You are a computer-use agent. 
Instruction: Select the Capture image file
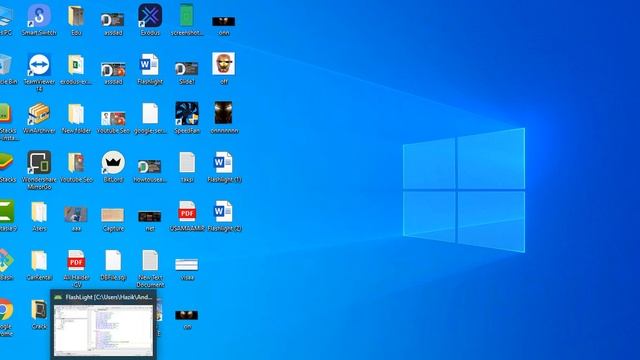(113, 215)
